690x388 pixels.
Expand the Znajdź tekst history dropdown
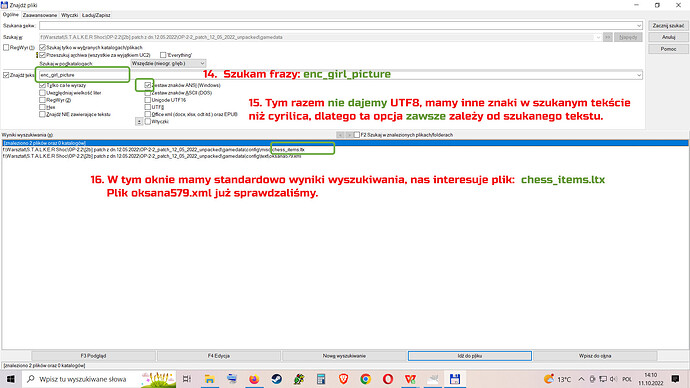[639, 75]
